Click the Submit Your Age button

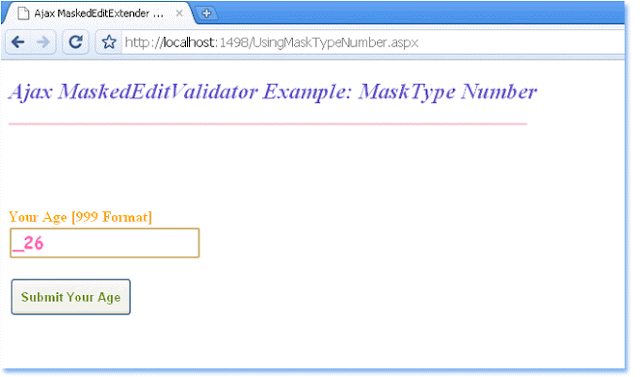[71, 297]
